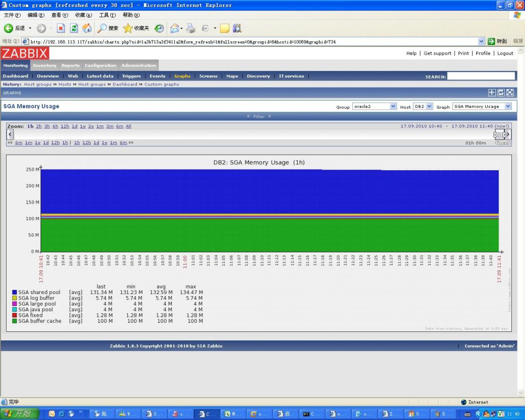The width and height of the screenshot is (525, 420).
Task: Click the time range slider handle
Action: click(502, 134)
